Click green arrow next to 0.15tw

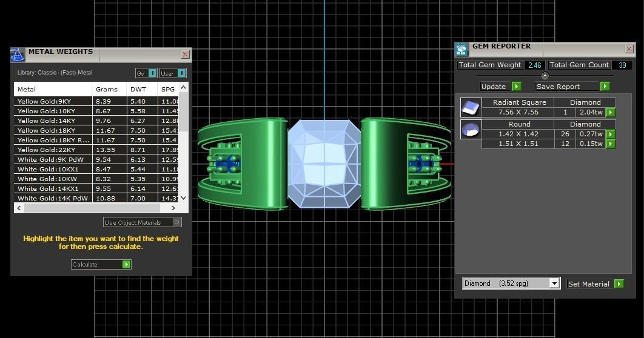pyautogui.click(x=611, y=144)
